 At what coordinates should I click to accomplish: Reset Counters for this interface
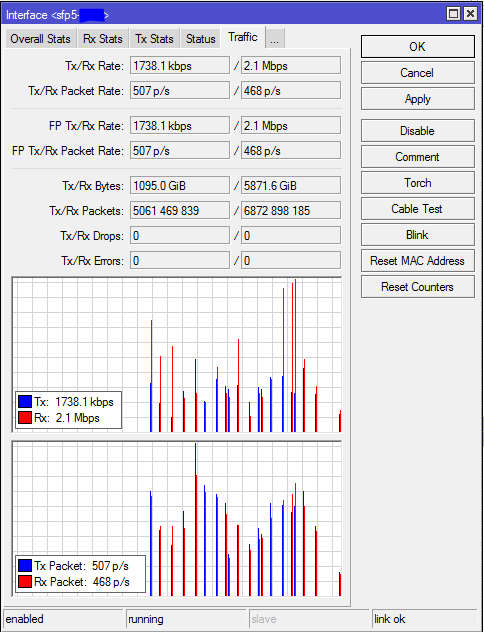(x=418, y=287)
